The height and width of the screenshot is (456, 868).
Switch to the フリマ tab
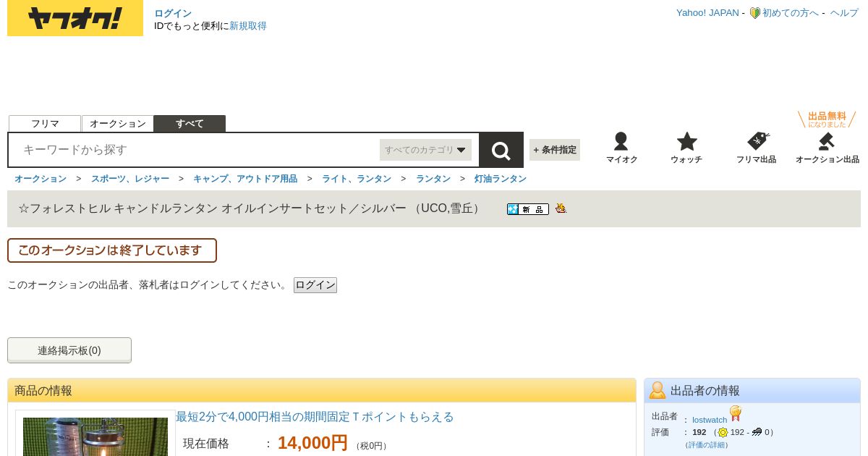point(45,124)
